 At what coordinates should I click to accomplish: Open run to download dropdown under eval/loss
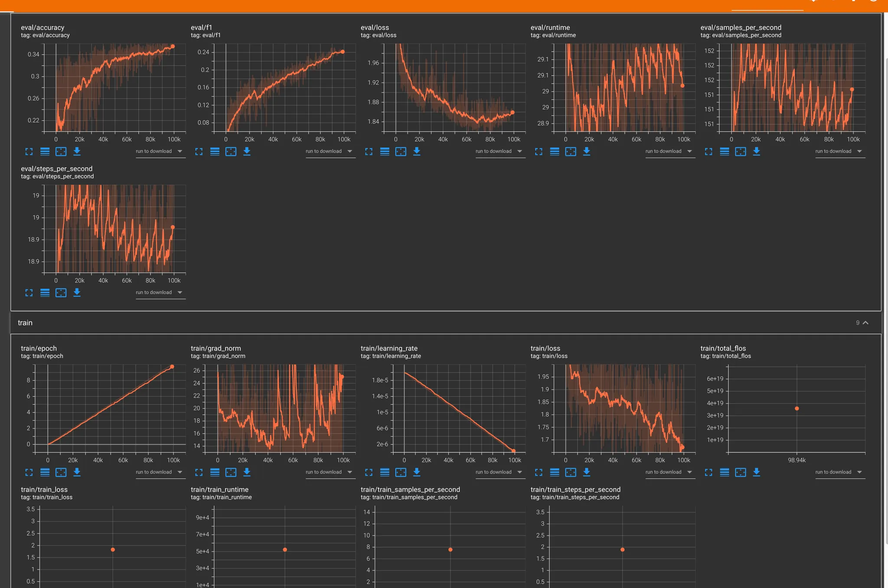[499, 151]
